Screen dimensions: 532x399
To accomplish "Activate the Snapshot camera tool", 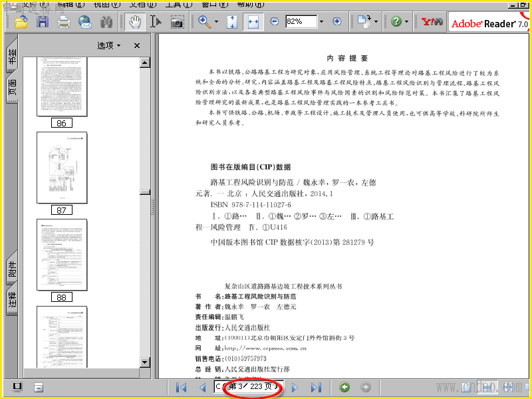I will [177, 22].
